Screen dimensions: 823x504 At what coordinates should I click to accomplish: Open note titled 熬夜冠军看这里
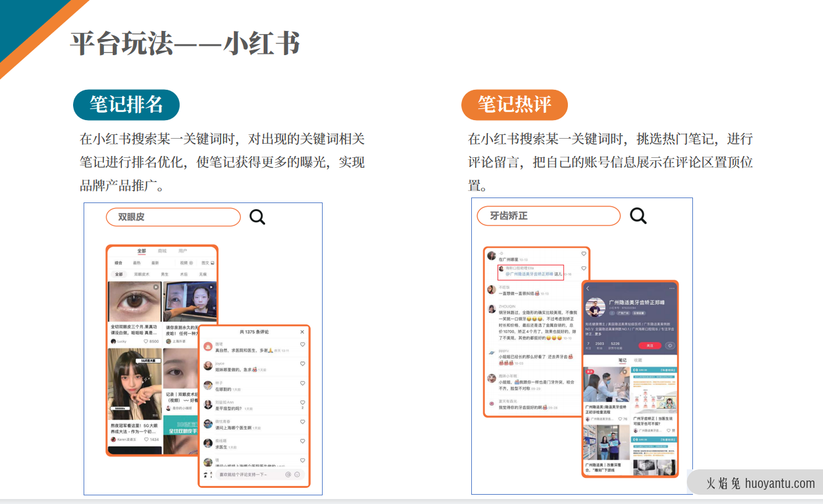tap(134, 429)
